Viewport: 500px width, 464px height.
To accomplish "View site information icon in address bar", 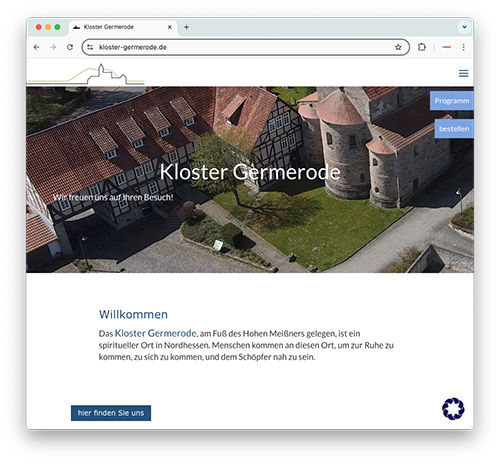I will (90, 47).
